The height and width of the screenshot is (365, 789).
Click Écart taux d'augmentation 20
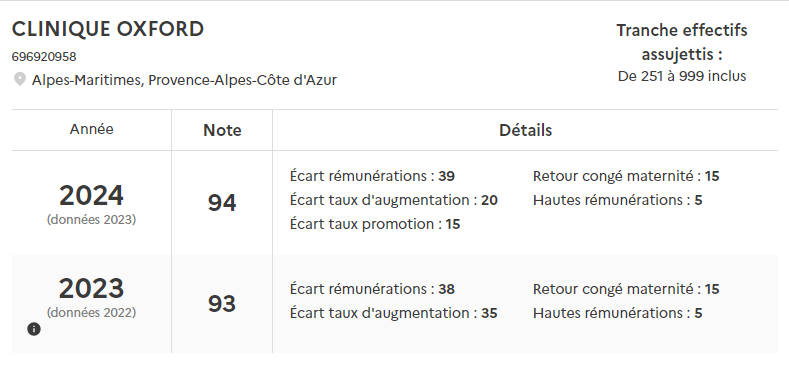tap(393, 200)
